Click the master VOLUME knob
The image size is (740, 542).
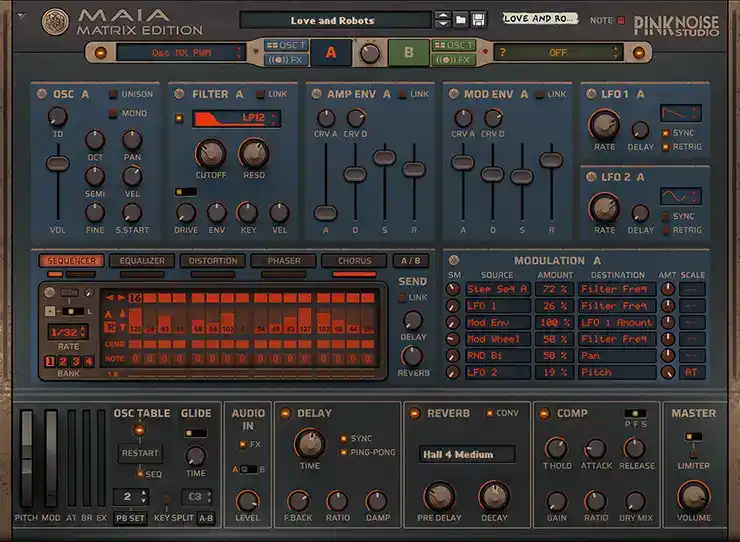694,496
